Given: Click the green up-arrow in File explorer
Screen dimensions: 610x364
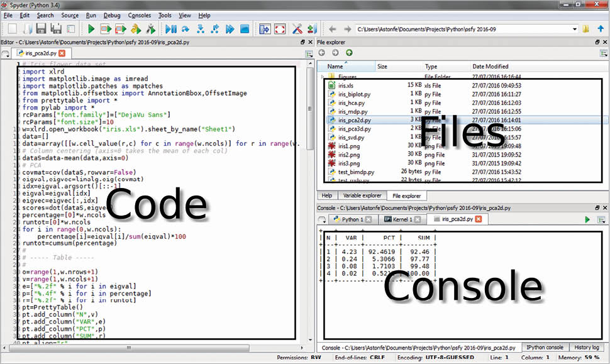Looking at the screenshot, I should point(349,53).
